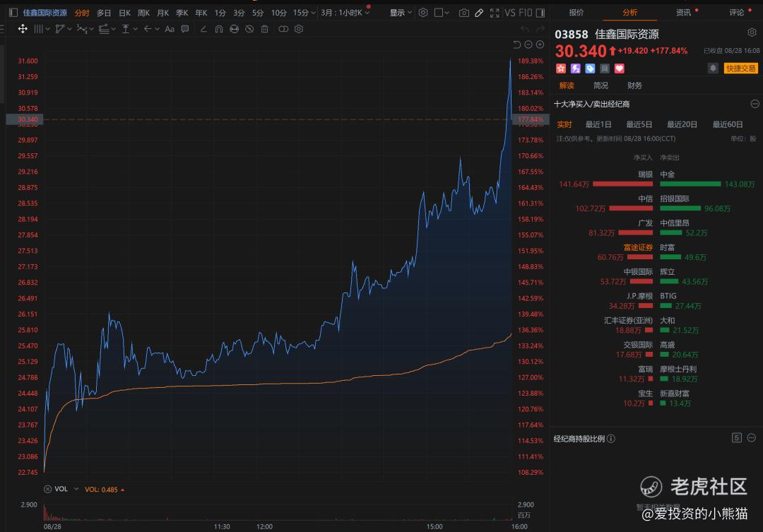Add stock to favorites heart icon

tap(619, 69)
